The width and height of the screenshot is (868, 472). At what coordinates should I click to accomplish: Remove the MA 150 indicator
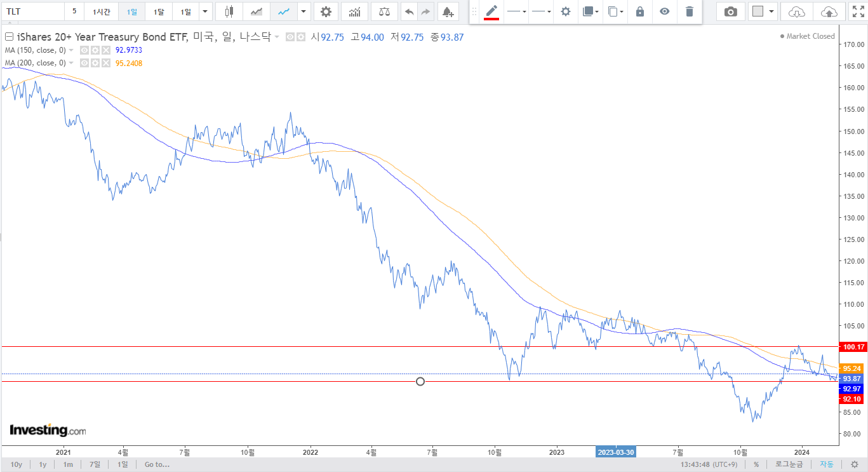tap(105, 50)
